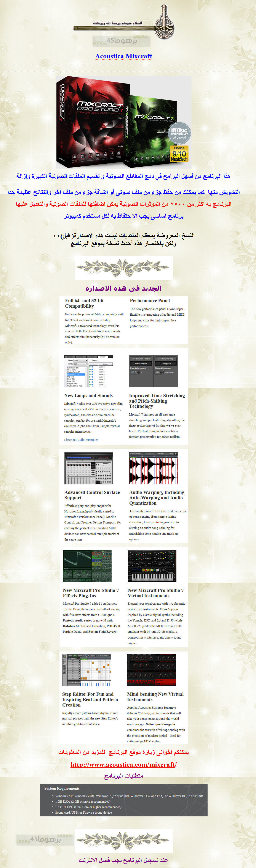The height and width of the screenshot is (868, 256).
Task: Open the Sort By 'Style' dropdown
Action: click(80, 364)
